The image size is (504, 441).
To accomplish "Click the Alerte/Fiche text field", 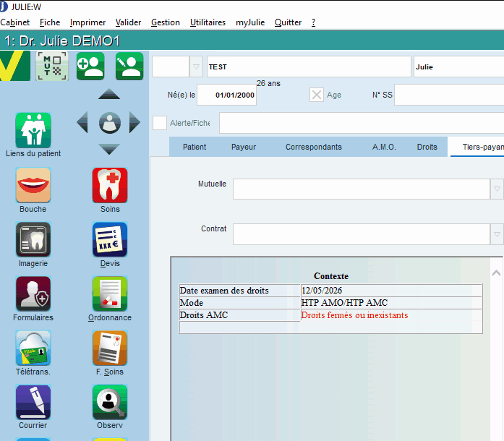I will (x=362, y=123).
